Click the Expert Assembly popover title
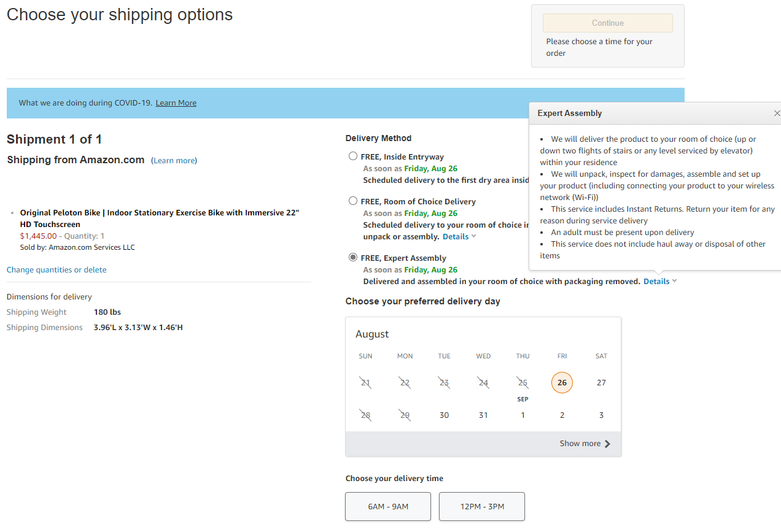Screen dimensions: 781x532 570,114
